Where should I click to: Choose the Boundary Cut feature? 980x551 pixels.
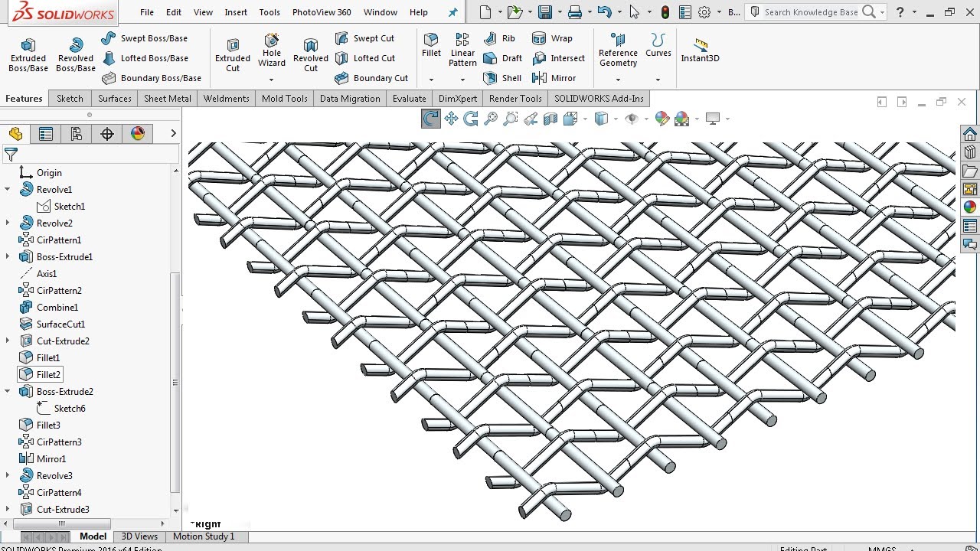(x=372, y=78)
